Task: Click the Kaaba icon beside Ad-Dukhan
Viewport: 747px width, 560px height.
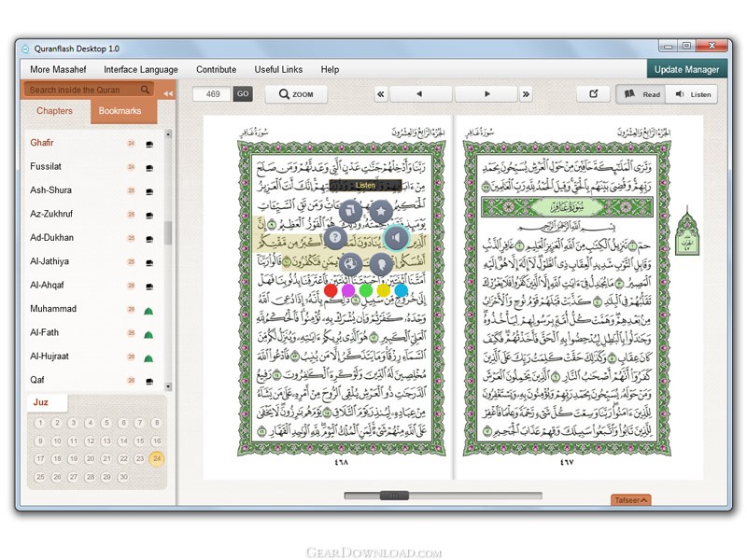Action: pyautogui.click(x=149, y=239)
